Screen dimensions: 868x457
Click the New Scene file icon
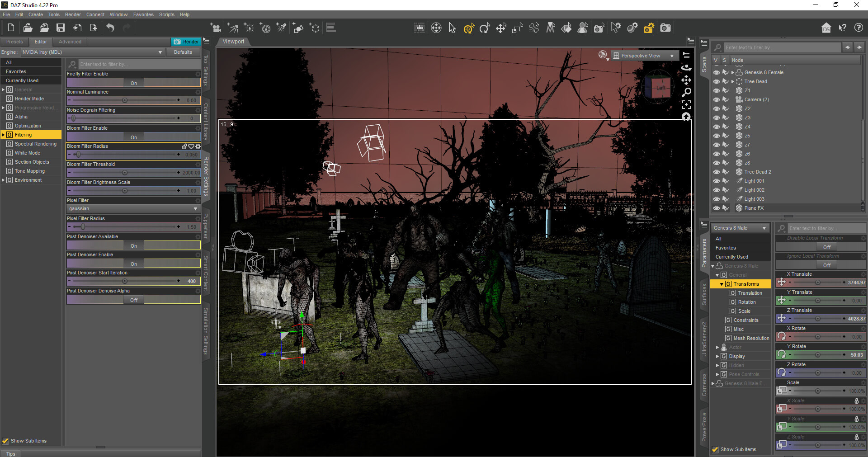[11, 28]
